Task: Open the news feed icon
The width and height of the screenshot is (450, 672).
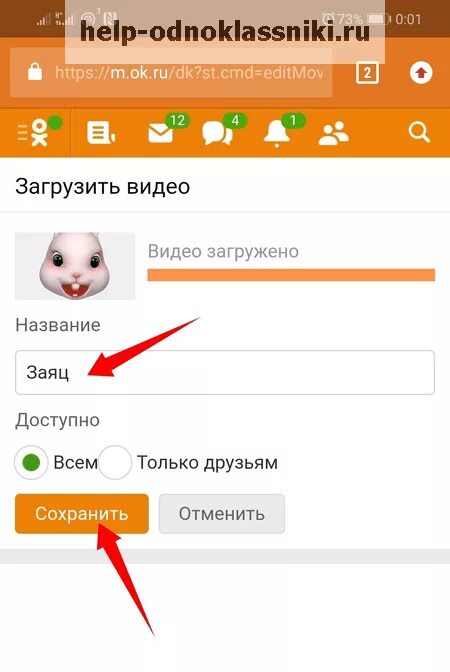Action: click(x=101, y=132)
